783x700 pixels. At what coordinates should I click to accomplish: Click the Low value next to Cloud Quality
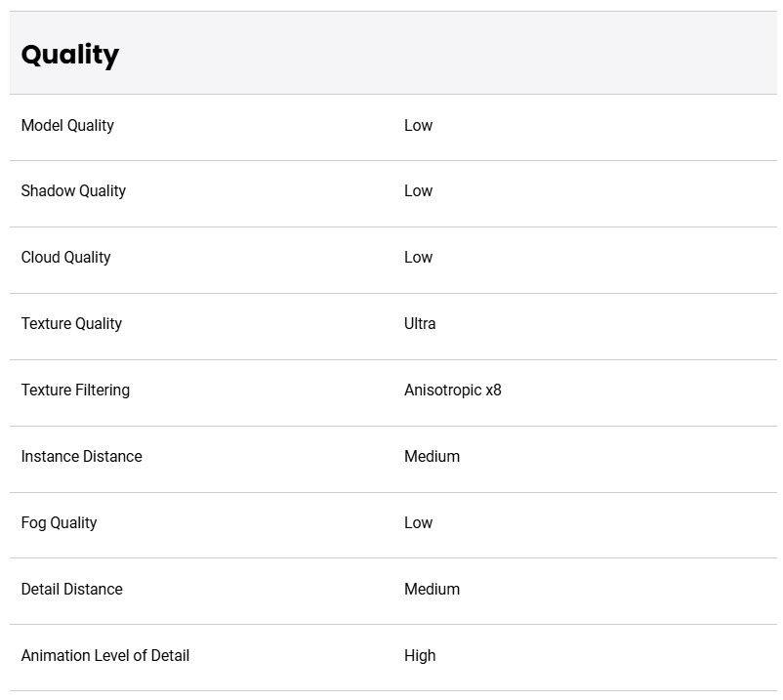point(418,257)
